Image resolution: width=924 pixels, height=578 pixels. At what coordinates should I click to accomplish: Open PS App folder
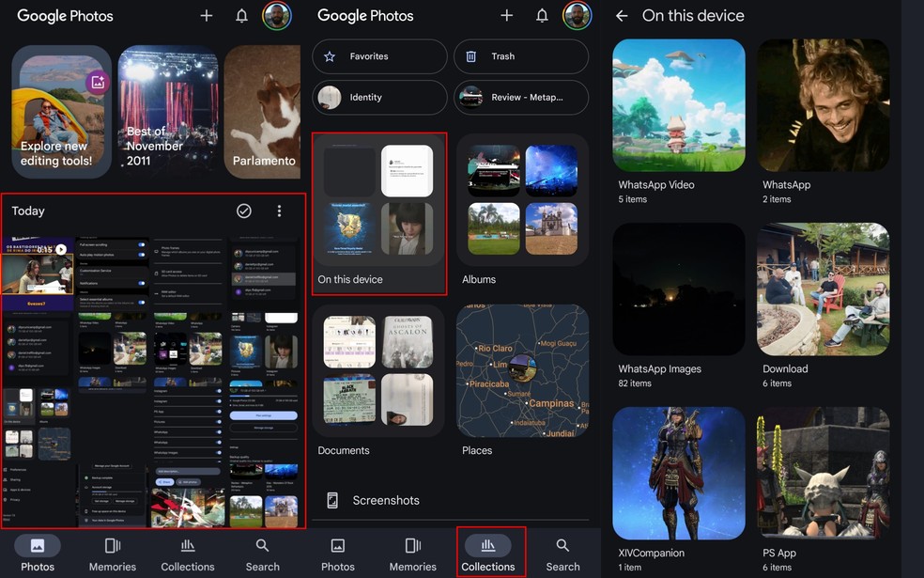[x=824, y=490]
